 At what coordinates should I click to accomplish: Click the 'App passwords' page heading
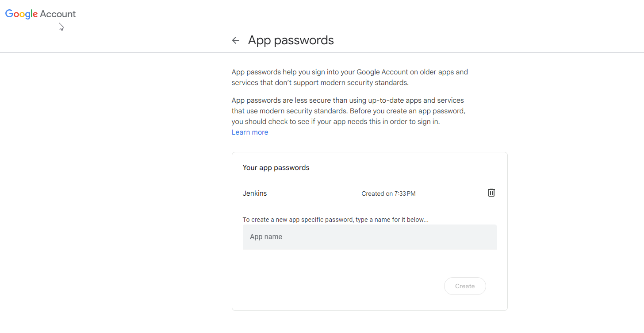(x=291, y=40)
